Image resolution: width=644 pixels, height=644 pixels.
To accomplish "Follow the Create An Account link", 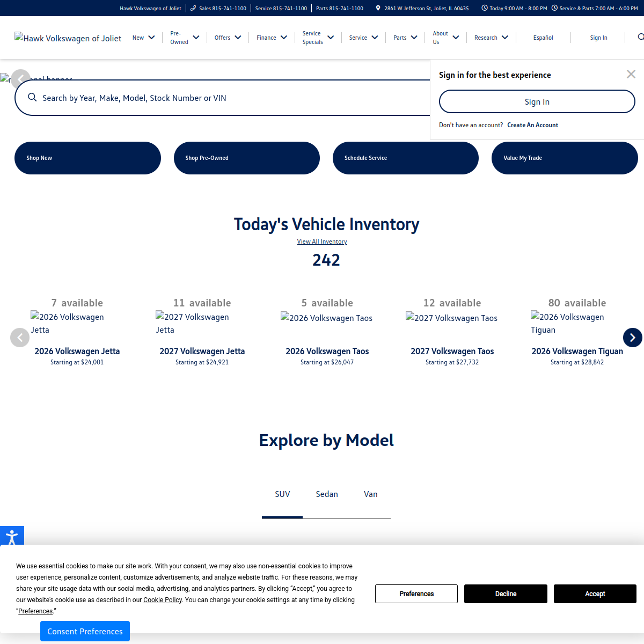I will [532, 125].
